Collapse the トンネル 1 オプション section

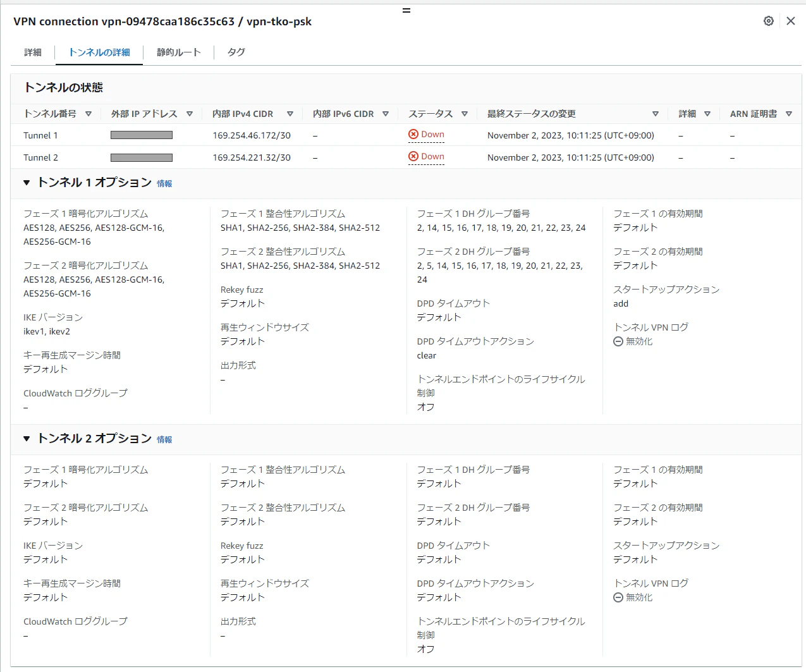click(x=27, y=183)
